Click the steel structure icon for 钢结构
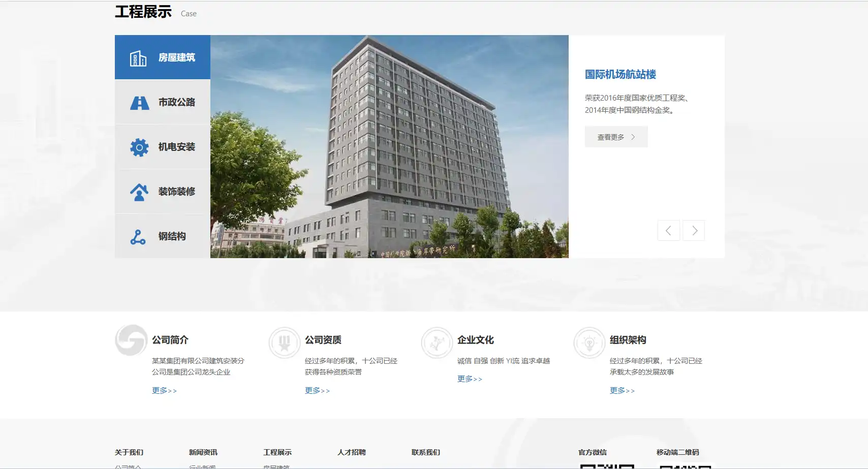The height and width of the screenshot is (469, 868). [138, 237]
